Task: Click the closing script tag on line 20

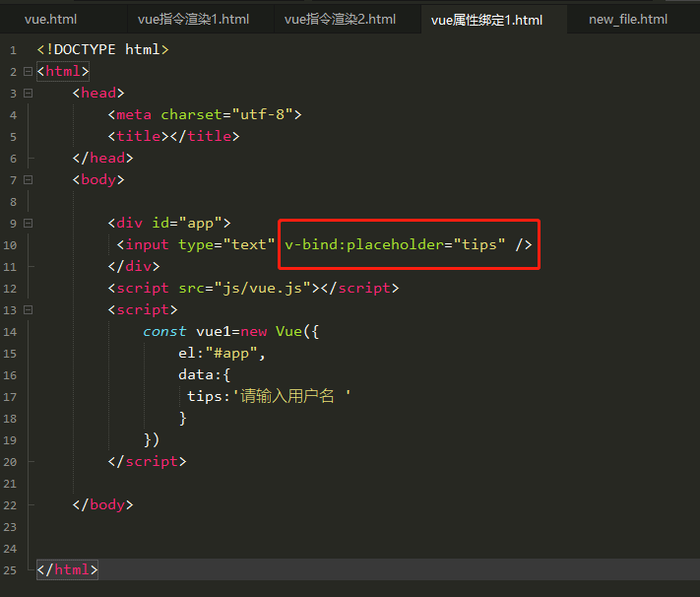Action: pyautogui.click(x=147, y=461)
